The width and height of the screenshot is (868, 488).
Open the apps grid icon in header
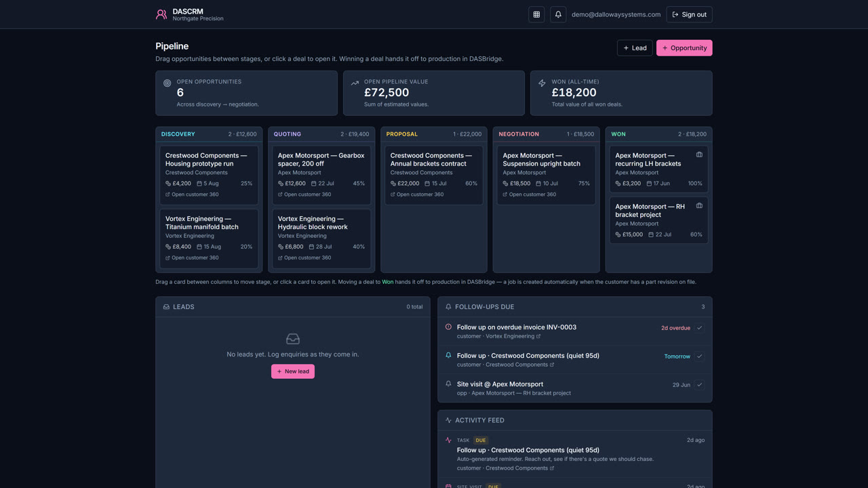(536, 14)
